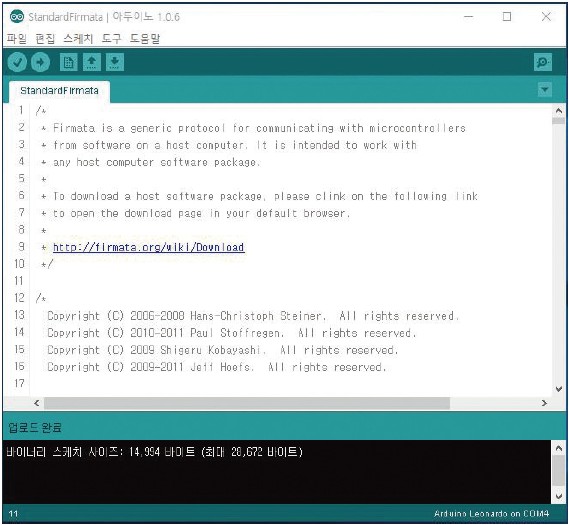Save sketch using down-arrow icon
569x525 pixels.
pyautogui.click(x=115, y=62)
